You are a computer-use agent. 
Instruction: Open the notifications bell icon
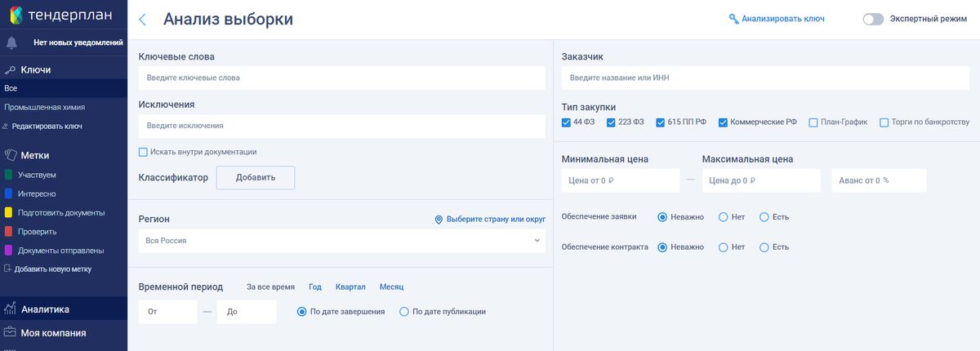(12, 42)
